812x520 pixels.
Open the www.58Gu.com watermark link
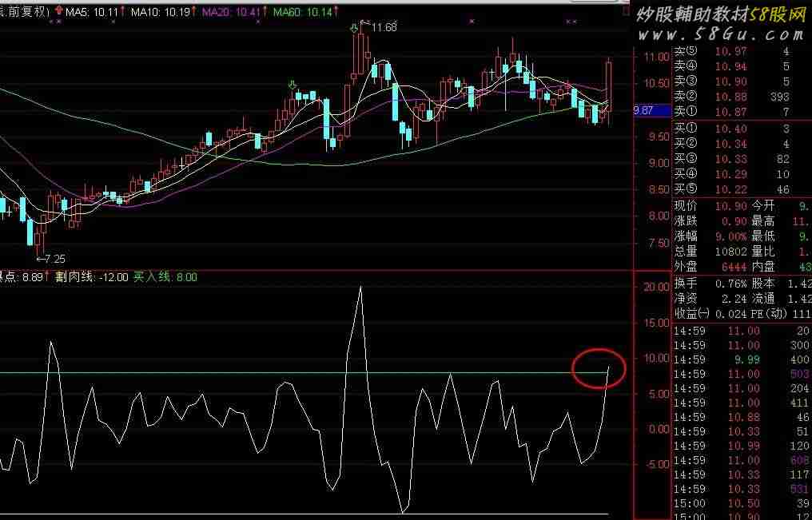click(x=719, y=34)
